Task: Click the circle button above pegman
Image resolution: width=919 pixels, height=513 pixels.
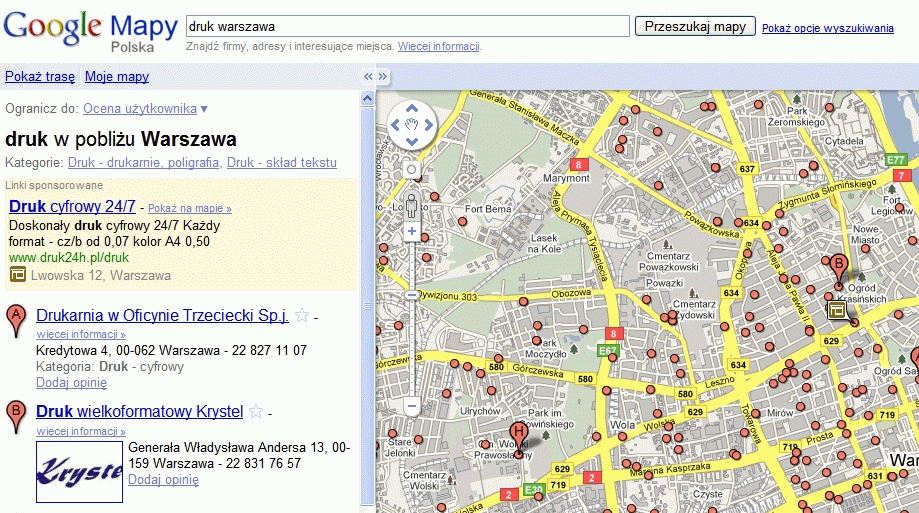Action: point(411,170)
